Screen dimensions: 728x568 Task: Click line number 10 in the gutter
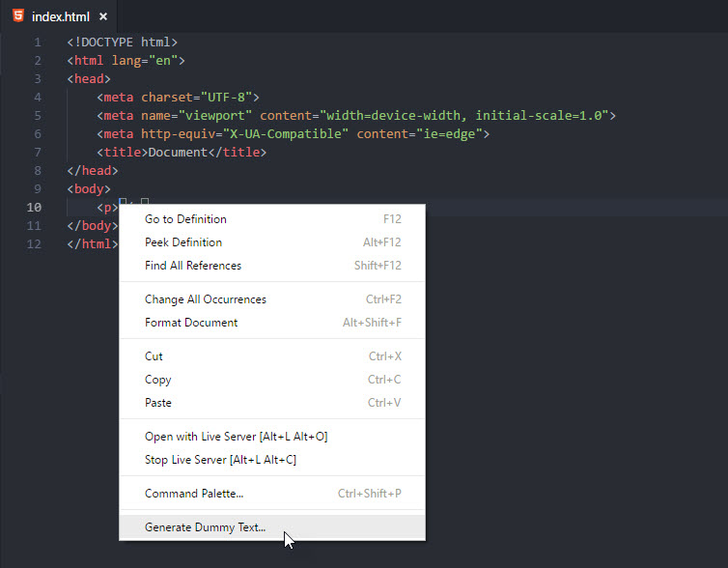[34, 208]
